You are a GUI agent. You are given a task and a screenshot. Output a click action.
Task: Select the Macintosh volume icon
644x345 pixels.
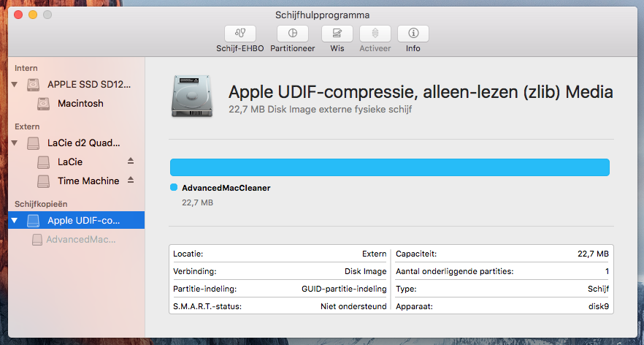point(43,104)
